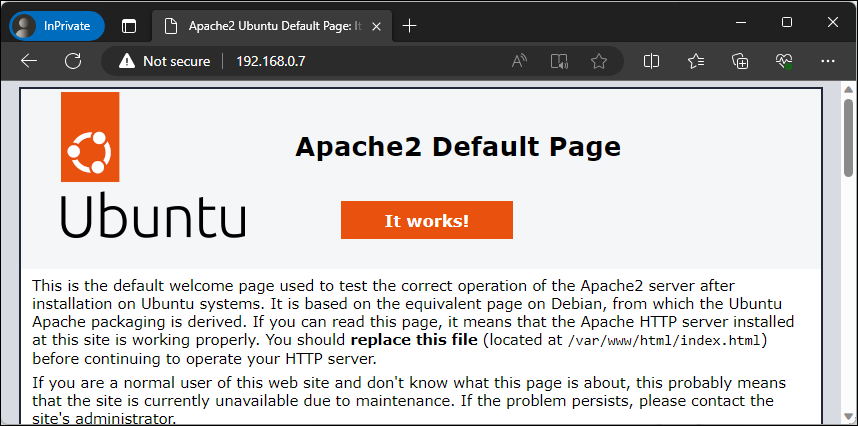Select the Apache2 Ubuntu Default Page tab

tap(272, 26)
